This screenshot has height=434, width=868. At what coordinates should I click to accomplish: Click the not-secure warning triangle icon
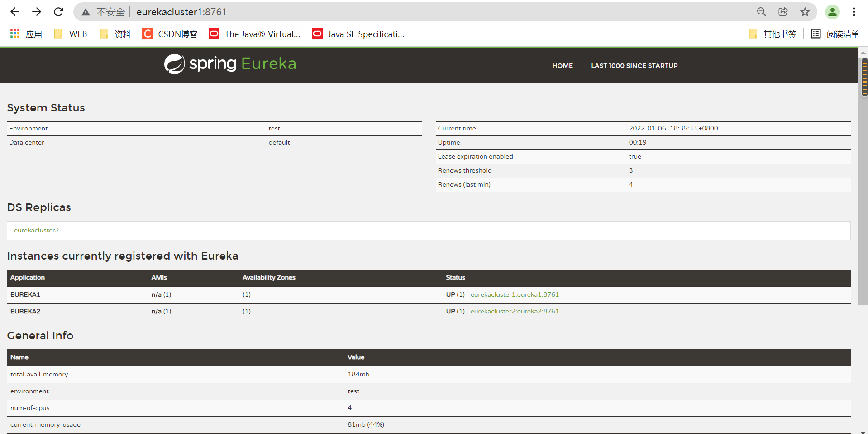click(x=86, y=12)
